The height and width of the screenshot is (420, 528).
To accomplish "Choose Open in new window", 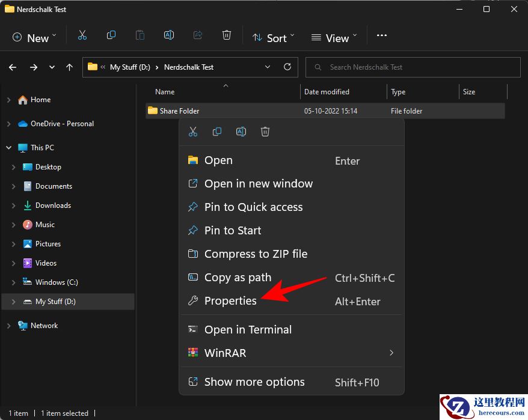I will 292,184.
